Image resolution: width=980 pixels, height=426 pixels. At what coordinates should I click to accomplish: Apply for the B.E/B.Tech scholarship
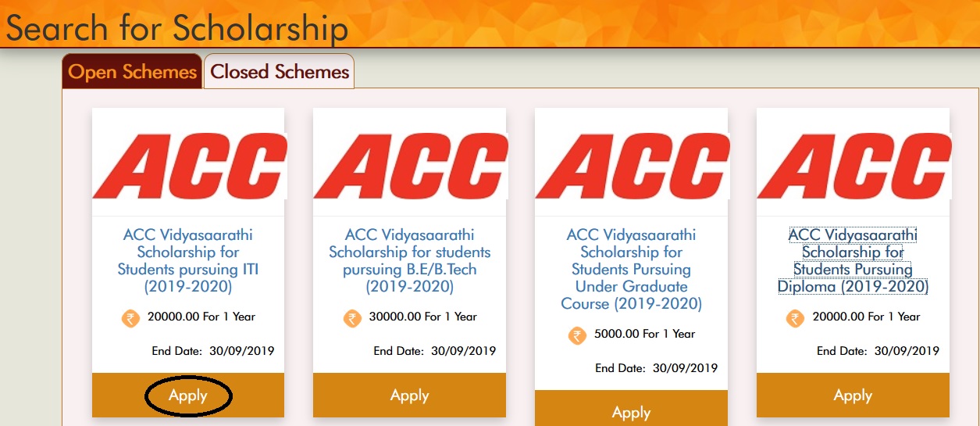coord(410,396)
